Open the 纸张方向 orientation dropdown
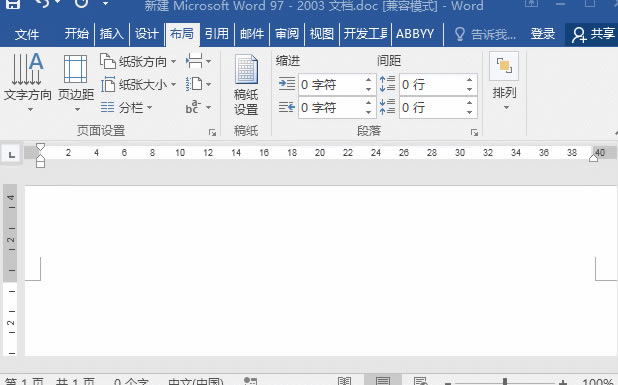Screen dimensions: 618x385 coord(138,61)
